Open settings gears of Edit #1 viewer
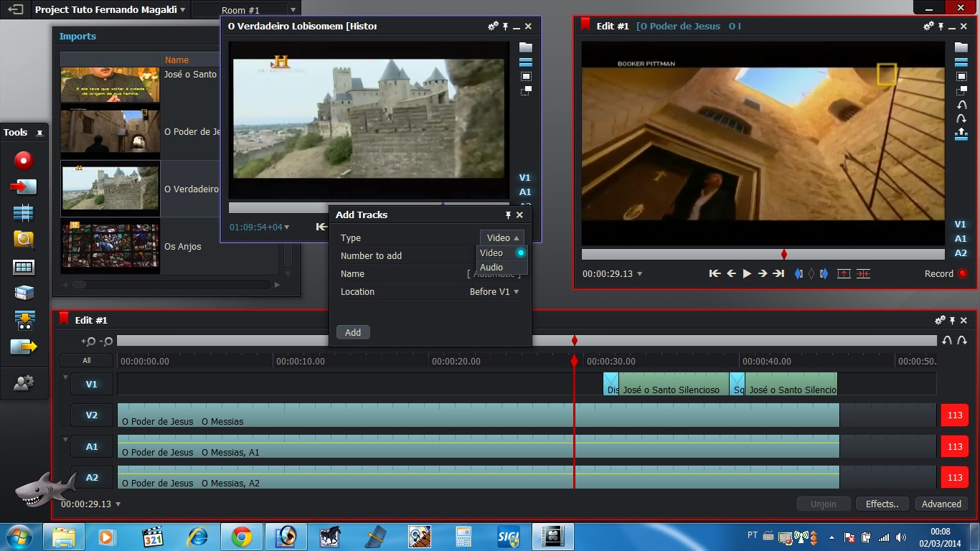The width and height of the screenshot is (980, 551). [x=928, y=26]
